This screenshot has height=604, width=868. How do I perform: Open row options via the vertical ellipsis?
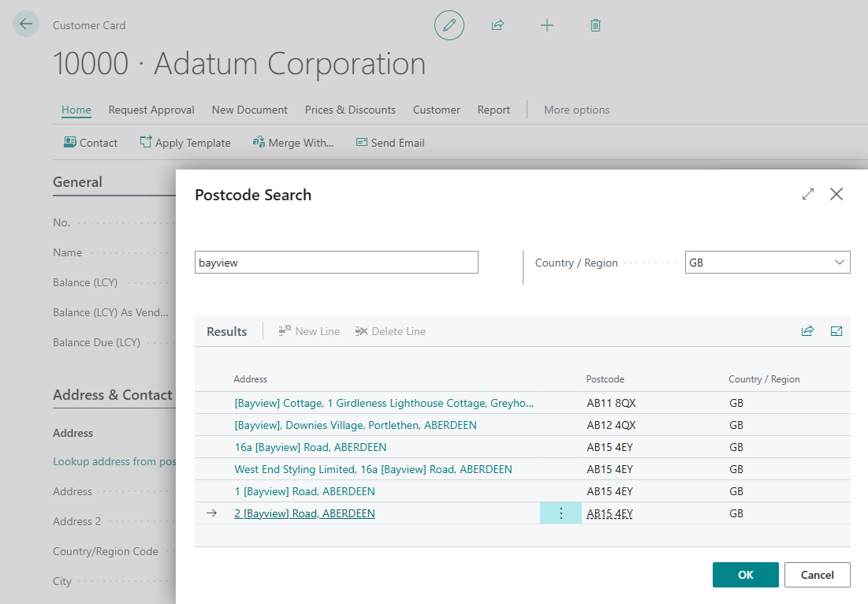[561, 513]
